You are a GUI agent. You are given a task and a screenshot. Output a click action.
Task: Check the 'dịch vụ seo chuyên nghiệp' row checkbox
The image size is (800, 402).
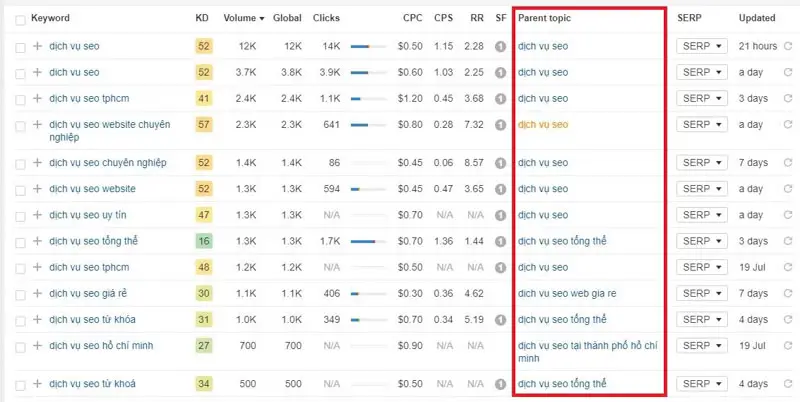pos(20,164)
